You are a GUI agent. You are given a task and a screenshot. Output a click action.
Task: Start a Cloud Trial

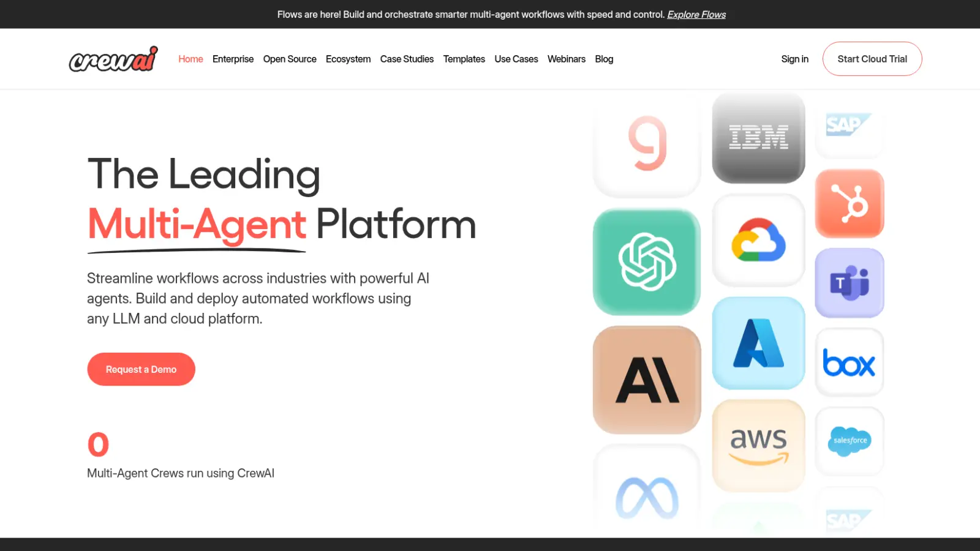[872, 59]
